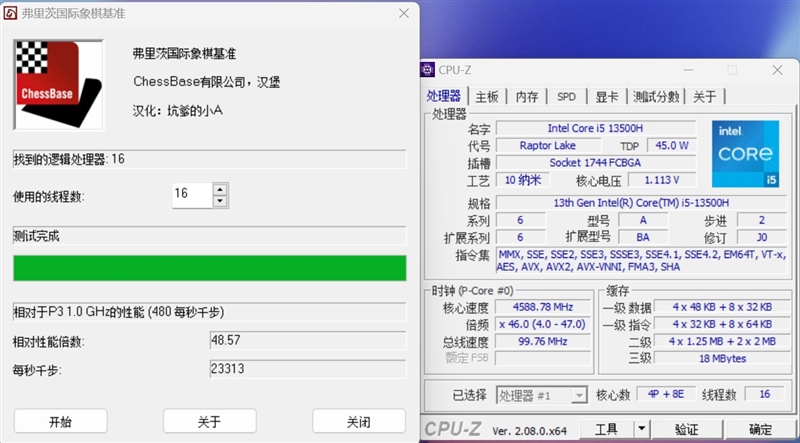Decrease thread count with the down arrow
The height and width of the screenshot is (443, 800).
tap(220, 201)
